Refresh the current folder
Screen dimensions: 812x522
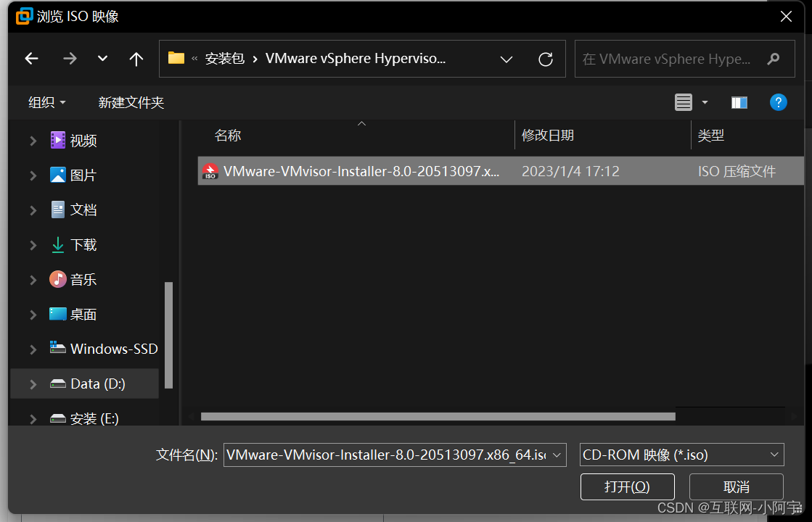545,59
